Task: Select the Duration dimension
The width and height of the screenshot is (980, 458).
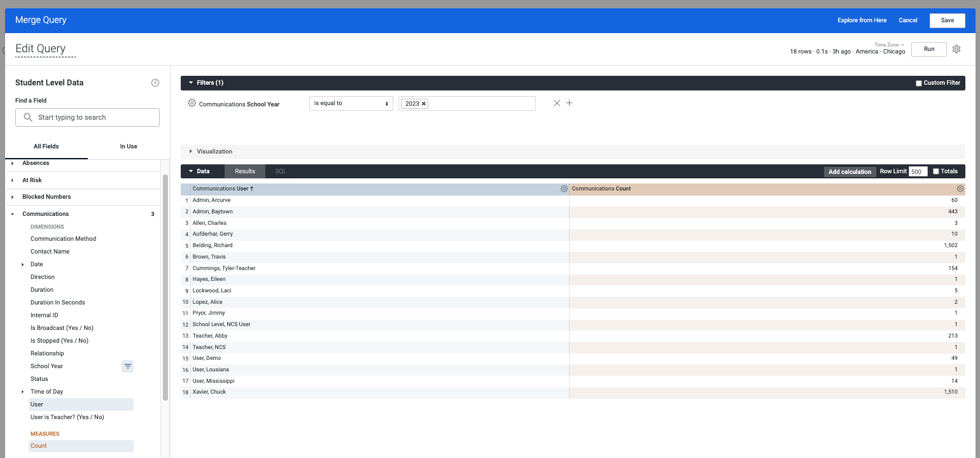Action: pos(42,290)
